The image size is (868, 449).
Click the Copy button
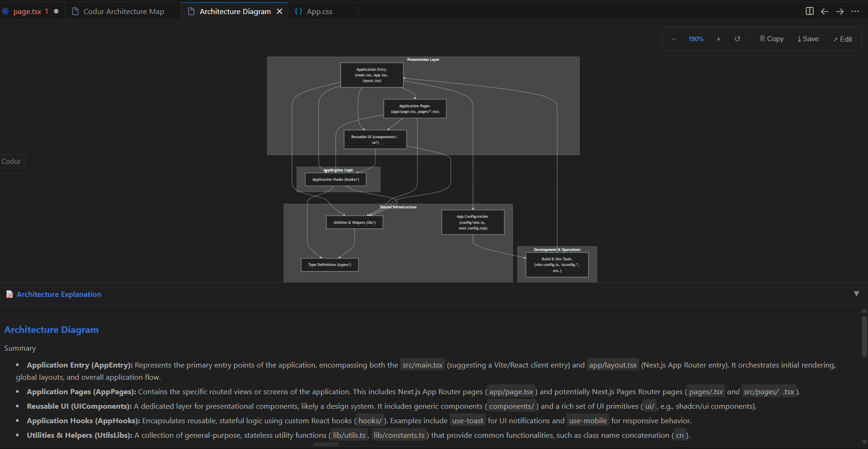tap(771, 39)
